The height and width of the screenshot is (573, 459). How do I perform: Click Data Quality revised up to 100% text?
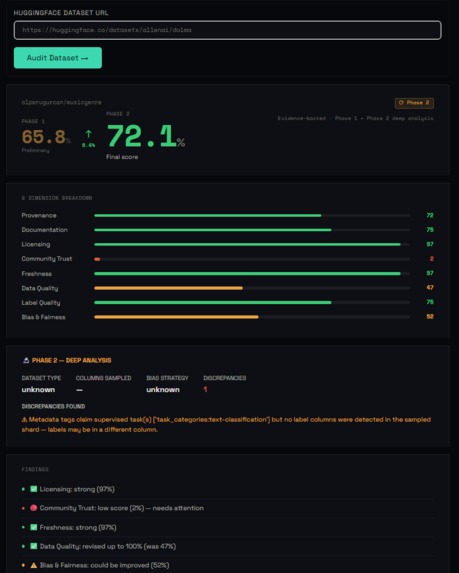coord(108,546)
